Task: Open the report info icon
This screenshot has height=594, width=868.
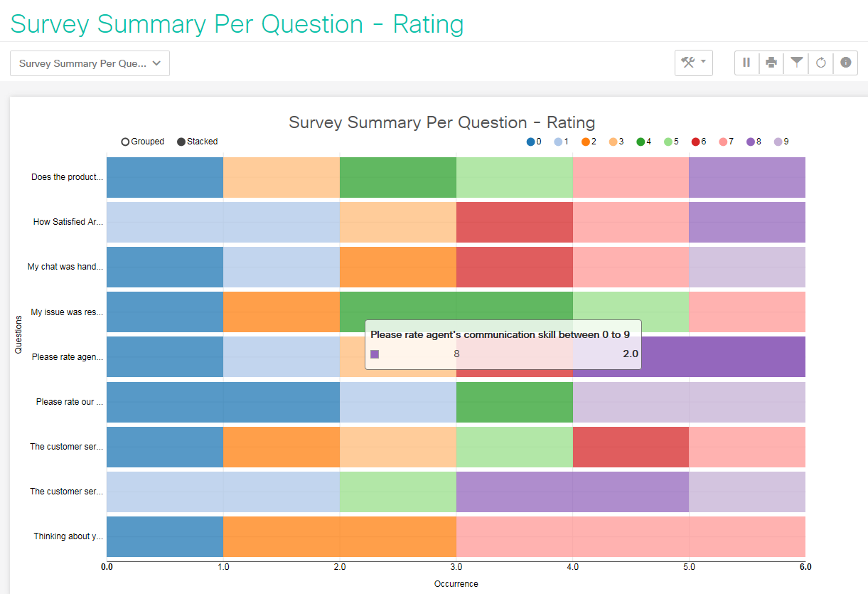Action: click(x=846, y=63)
